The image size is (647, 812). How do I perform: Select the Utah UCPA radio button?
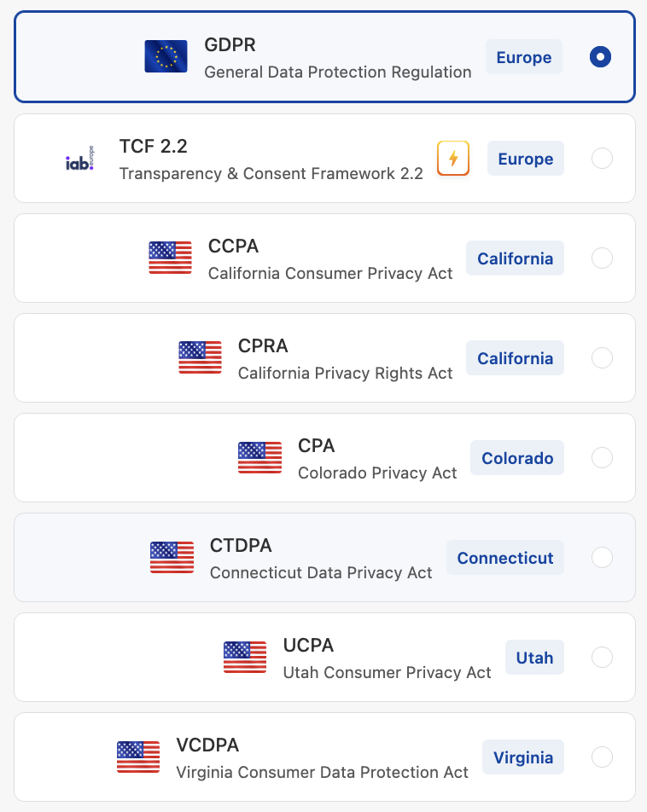[602, 657]
